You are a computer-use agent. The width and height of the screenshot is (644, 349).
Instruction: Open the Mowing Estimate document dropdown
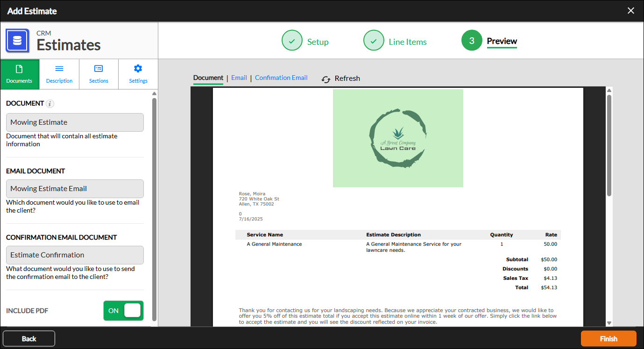75,122
